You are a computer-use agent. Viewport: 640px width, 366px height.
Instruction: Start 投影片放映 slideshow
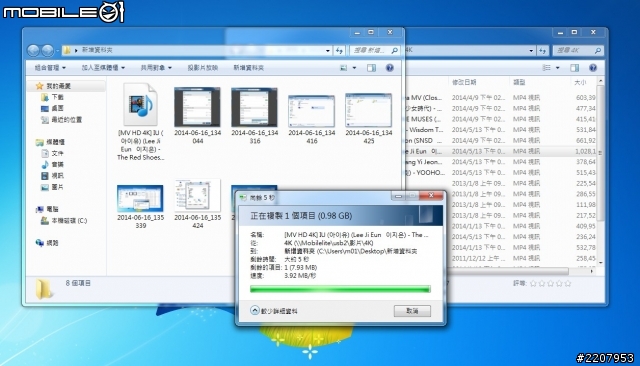[202, 68]
